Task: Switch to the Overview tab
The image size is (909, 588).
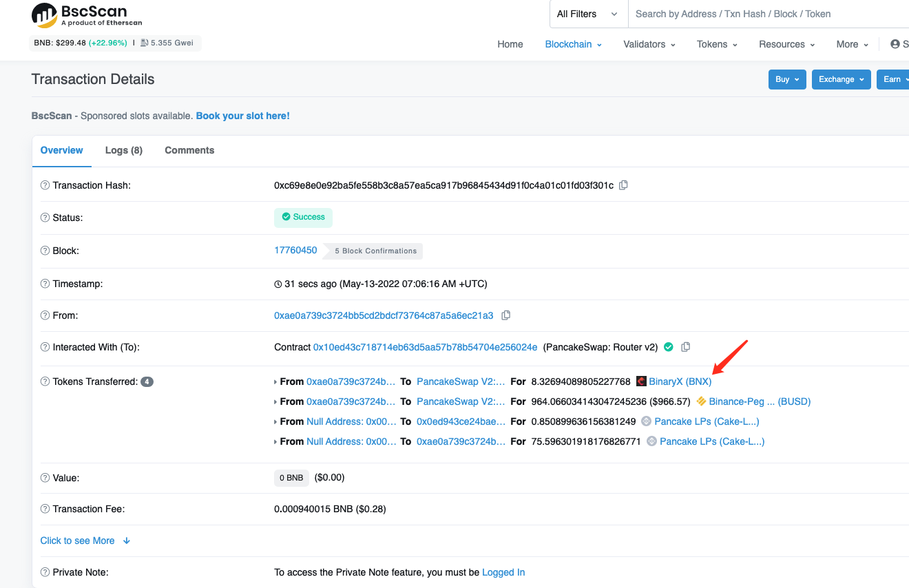Action: (62, 150)
